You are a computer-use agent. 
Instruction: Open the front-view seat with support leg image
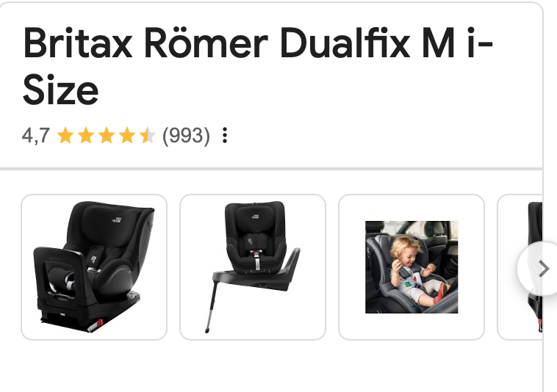(253, 267)
